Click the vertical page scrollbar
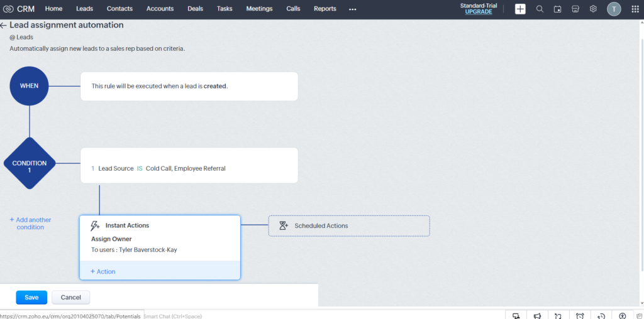 click(642, 156)
